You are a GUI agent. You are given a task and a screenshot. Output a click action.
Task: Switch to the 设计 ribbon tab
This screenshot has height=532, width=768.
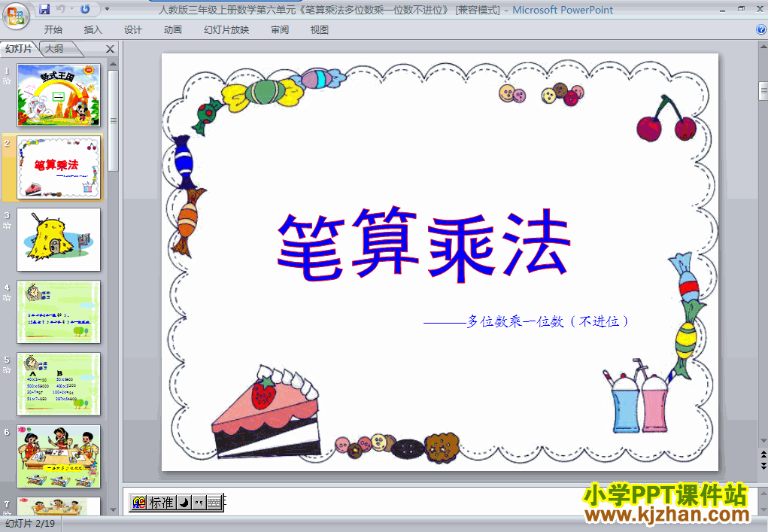point(132,30)
